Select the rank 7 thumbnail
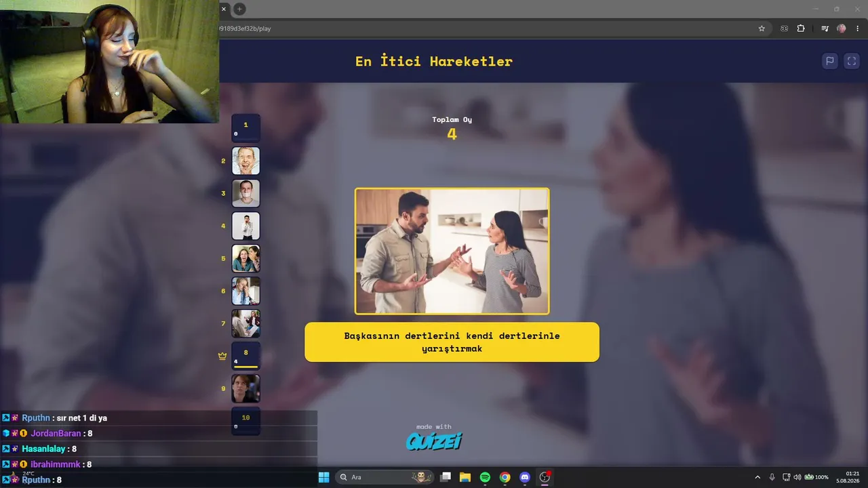 245,323
